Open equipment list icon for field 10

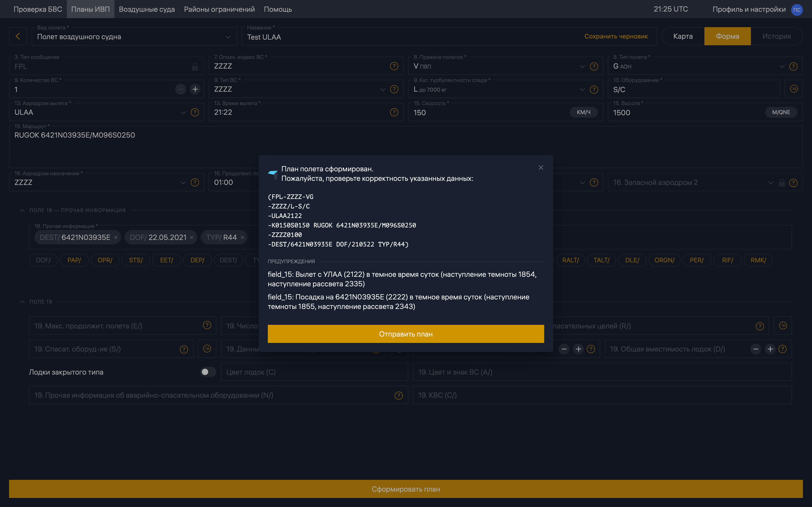794,89
